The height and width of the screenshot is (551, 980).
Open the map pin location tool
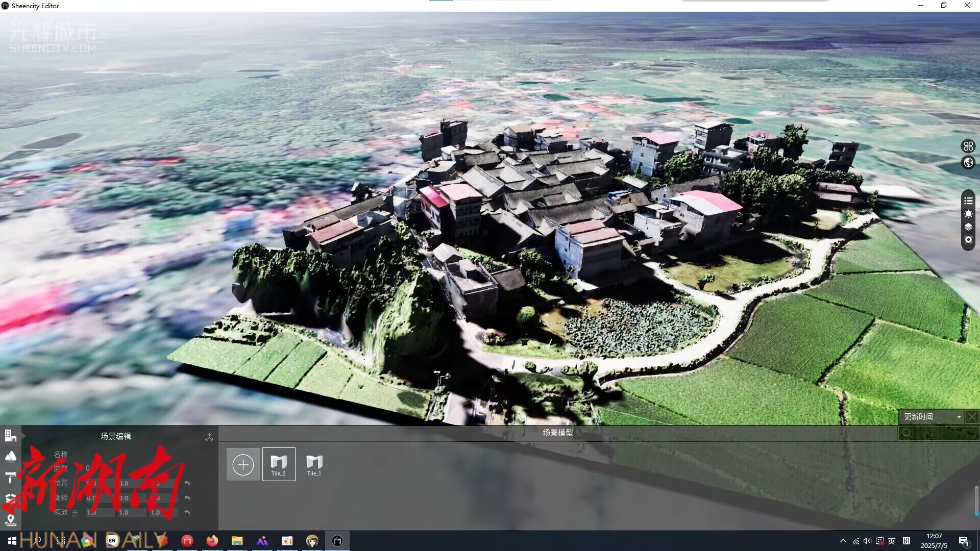click(x=10, y=519)
